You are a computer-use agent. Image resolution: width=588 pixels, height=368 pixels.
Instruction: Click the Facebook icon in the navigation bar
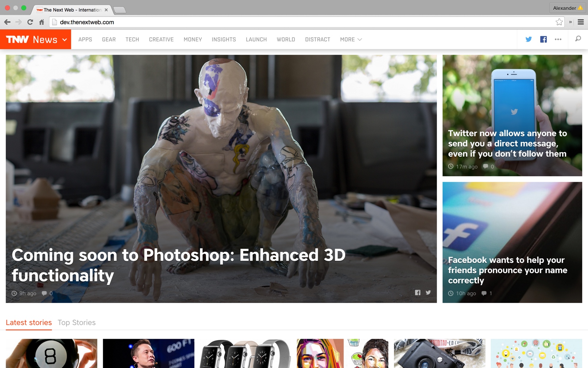[x=543, y=39]
